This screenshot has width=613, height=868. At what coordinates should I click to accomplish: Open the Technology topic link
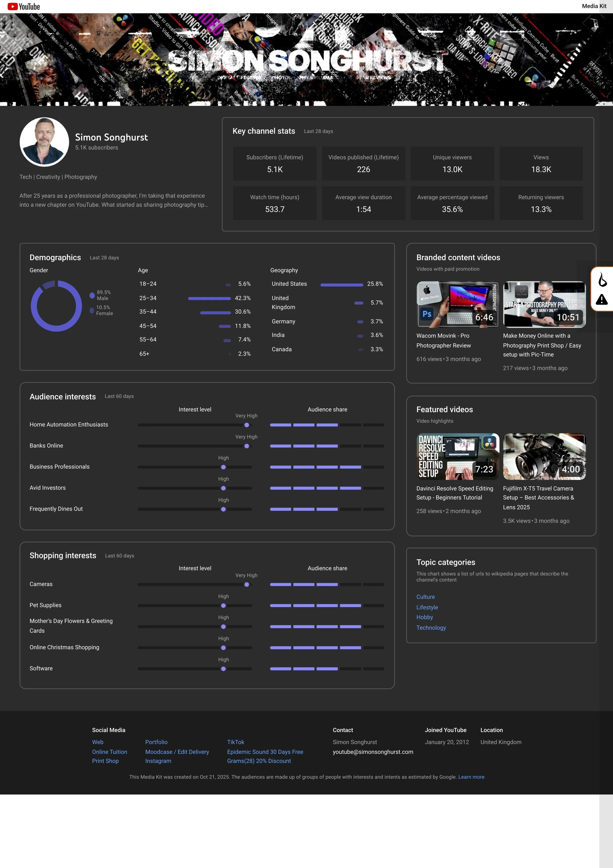tap(431, 628)
